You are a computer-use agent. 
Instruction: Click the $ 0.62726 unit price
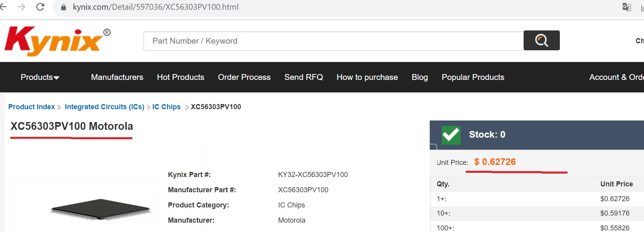pos(495,162)
